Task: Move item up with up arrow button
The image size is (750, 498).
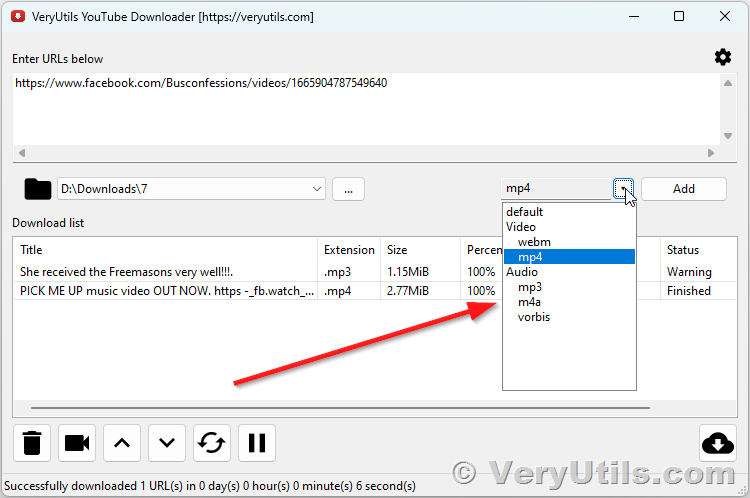Action: point(122,443)
